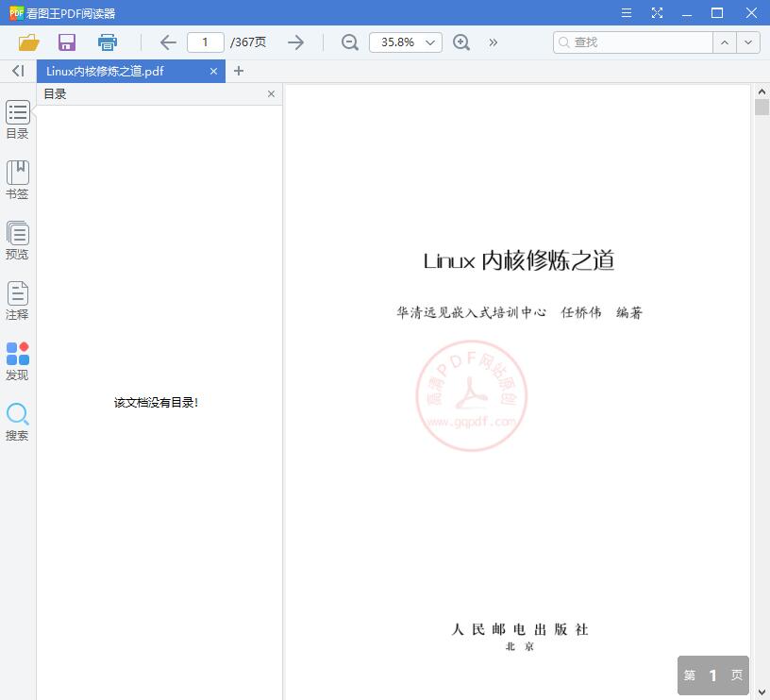The height and width of the screenshot is (700, 770).
Task: Click the 第 1 页 page indicator
Action: click(x=713, y=675)
